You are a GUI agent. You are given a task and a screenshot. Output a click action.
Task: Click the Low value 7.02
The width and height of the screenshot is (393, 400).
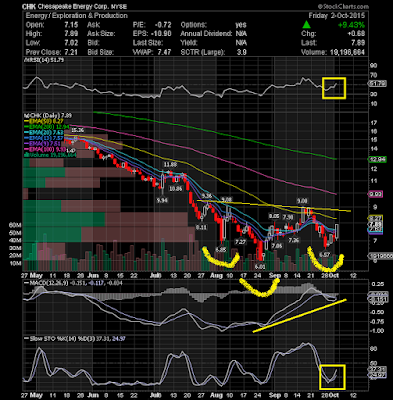click(x=72, y=43)
